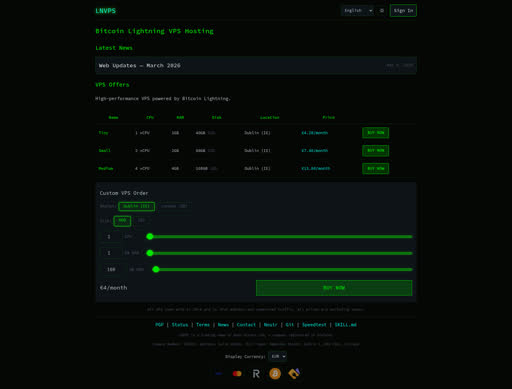
Task: Select the London region option
Action: 174,206
